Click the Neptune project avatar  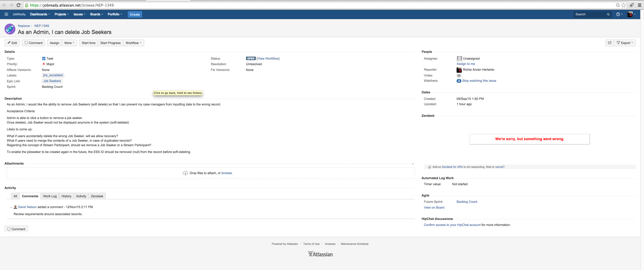point(10,29)
